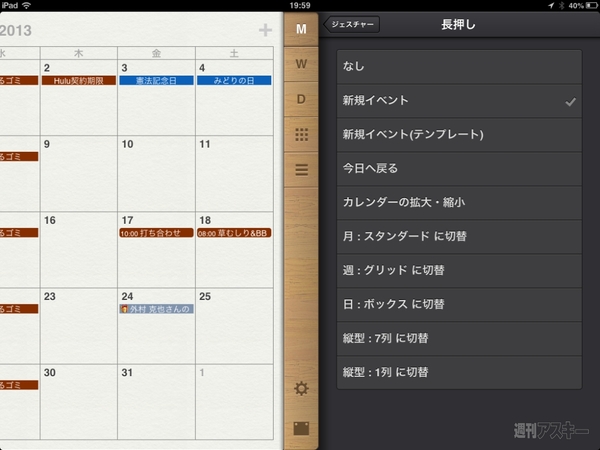Select day 31 in calendar
Image resolution: width=600 pixels, height=450 pixels.
156,402
